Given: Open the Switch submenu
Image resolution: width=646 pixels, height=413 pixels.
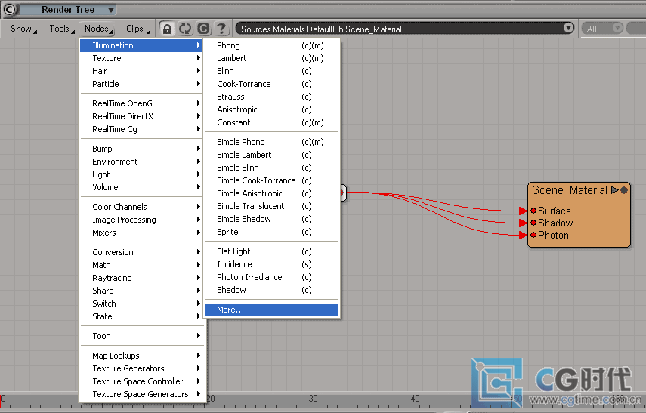Looking at the screenshot, I should [143, 304].
